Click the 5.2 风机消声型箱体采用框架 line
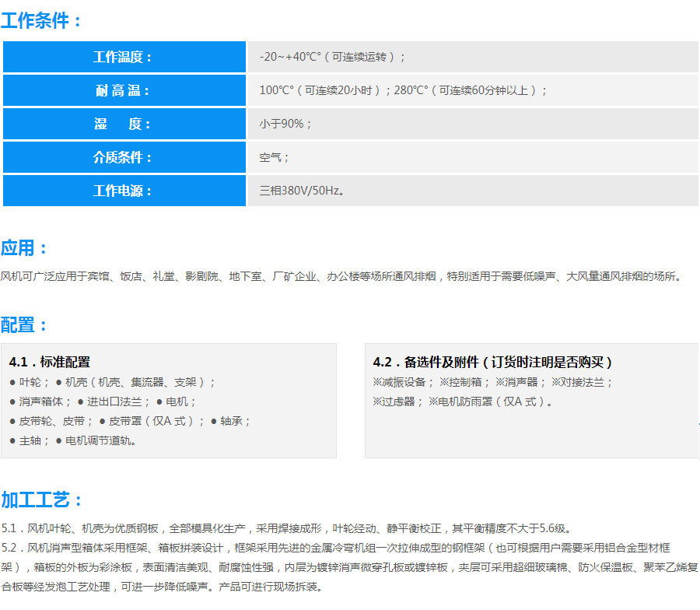The image size is (700, 610). tap(336, 548)
